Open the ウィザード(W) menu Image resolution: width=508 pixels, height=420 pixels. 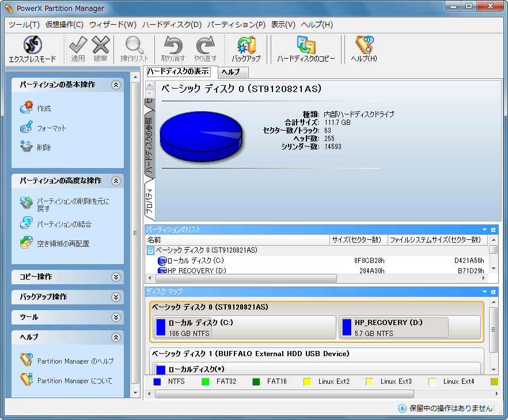[x=113, y=25]
